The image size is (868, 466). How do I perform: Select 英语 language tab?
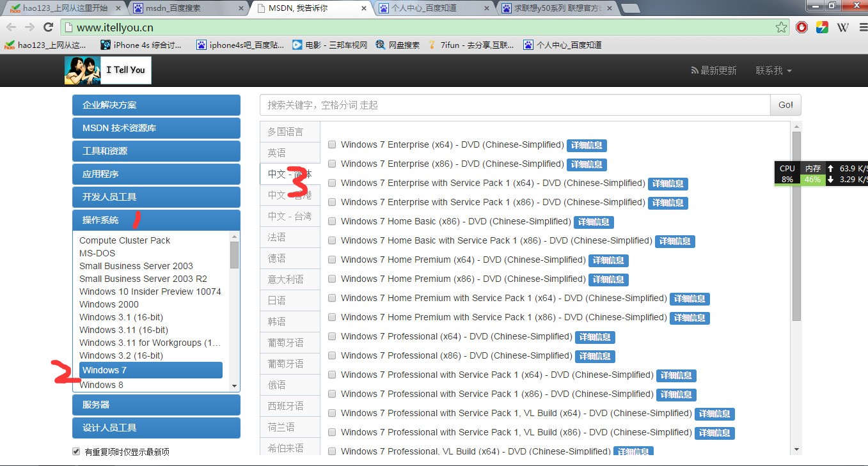pos(290,153)
